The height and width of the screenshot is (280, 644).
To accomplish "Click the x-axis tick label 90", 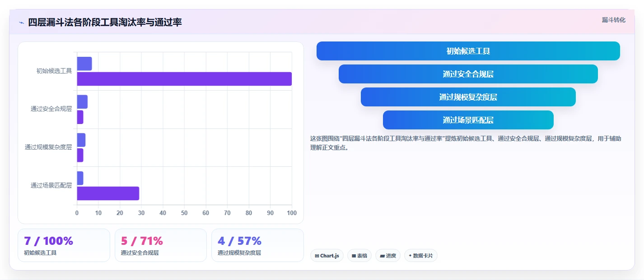I will click(271, 213).
